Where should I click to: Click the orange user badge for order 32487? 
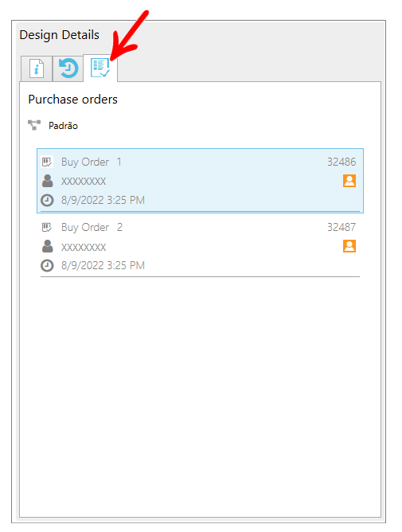pyautogui.click(x=349, y=246)
